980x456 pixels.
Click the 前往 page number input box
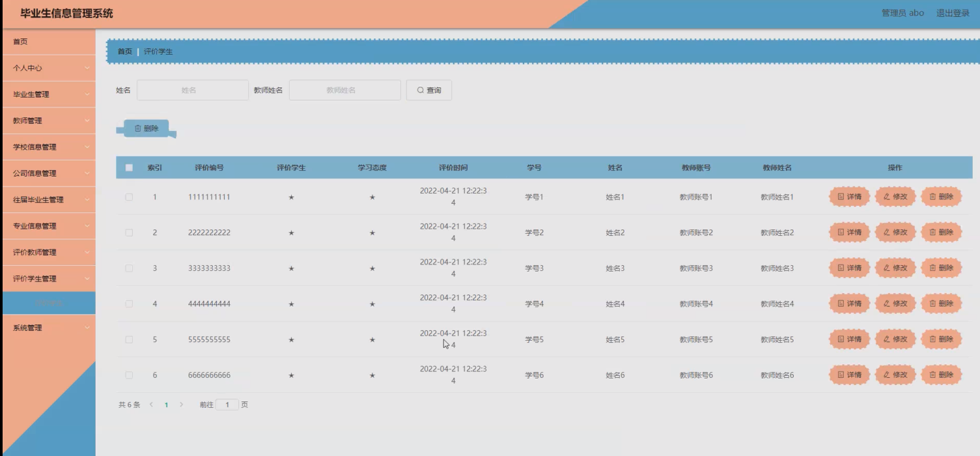click(x=227, y=405)
